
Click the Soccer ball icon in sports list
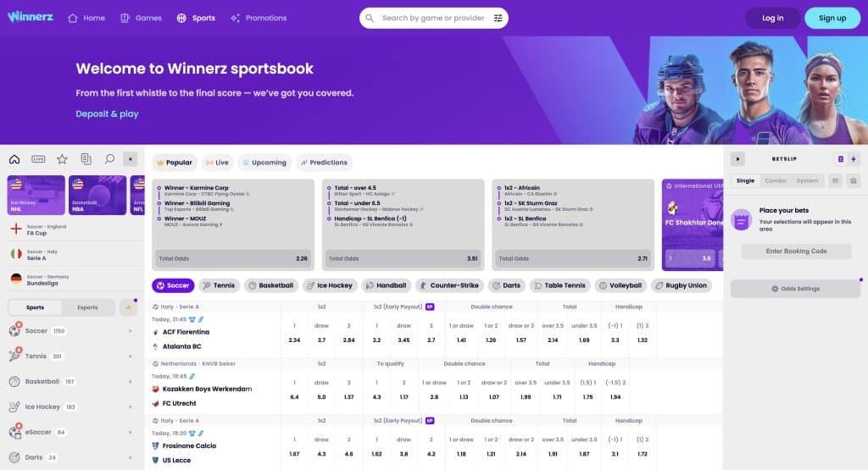pyautogui.click(x=15, y=330)
